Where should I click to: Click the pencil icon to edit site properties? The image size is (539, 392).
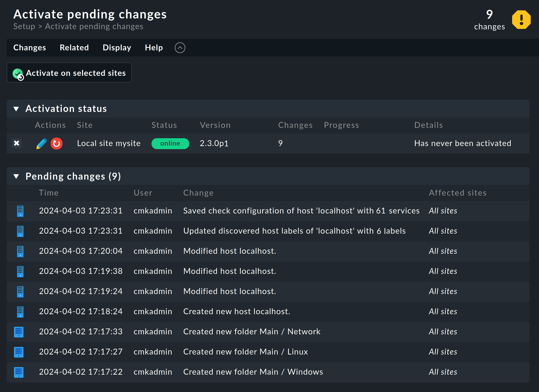[41, 144]
